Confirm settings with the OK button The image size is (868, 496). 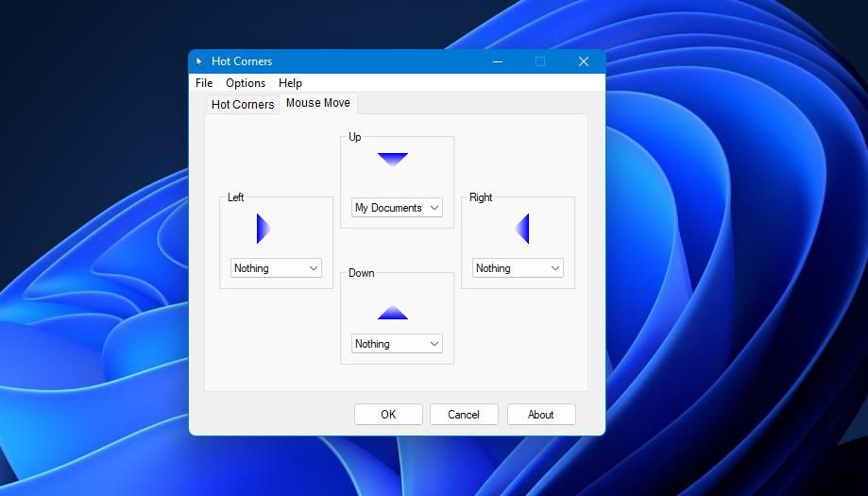tap(388, 415)
